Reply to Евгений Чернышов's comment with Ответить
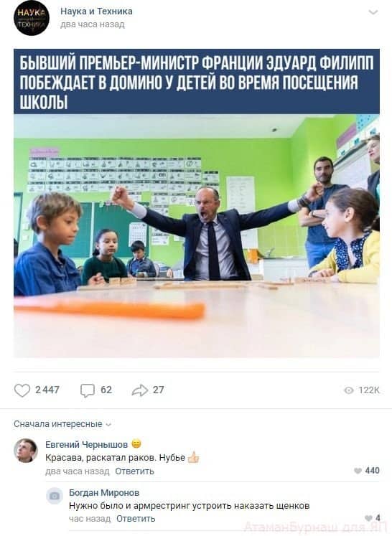The image size is (392, 536). [134, 471]
